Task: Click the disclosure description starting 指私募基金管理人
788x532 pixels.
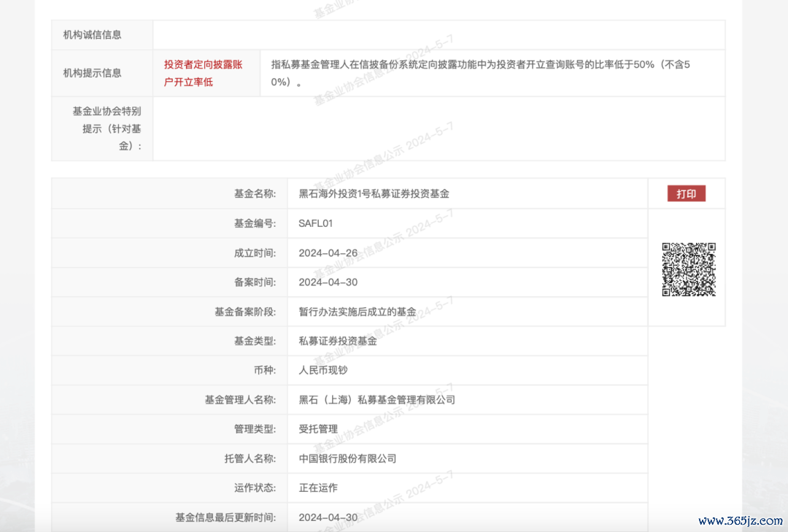Action: tap(480, 73)
